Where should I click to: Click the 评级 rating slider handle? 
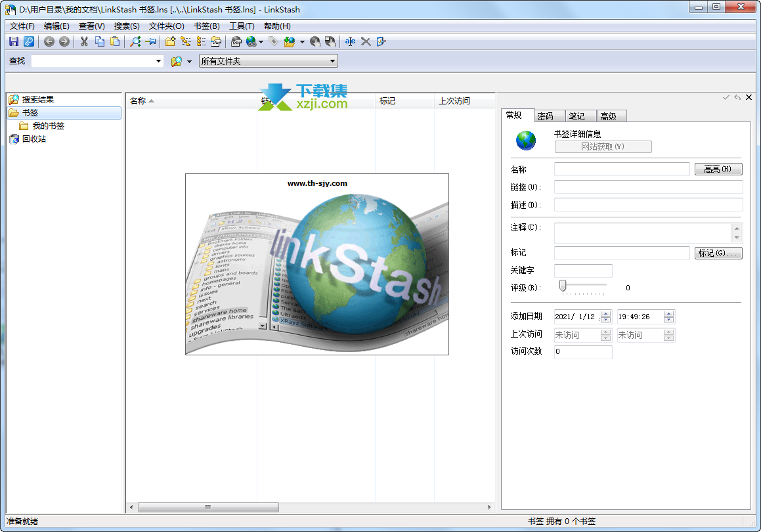pyautogui.click(x=563, y=286)
